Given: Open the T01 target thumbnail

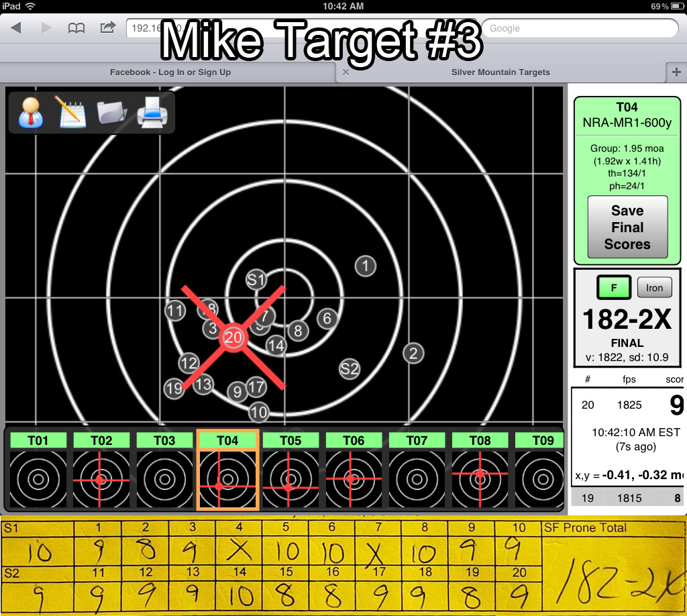Looking at the screenshot, I should (x=38, y=479).
